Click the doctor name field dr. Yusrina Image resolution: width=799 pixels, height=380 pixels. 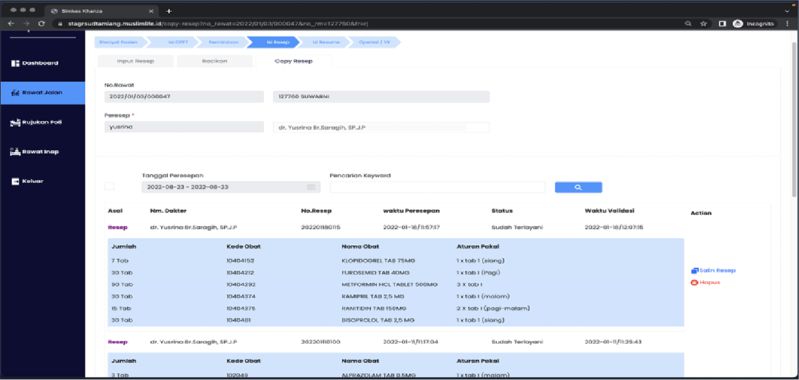[x=381, y=127]
